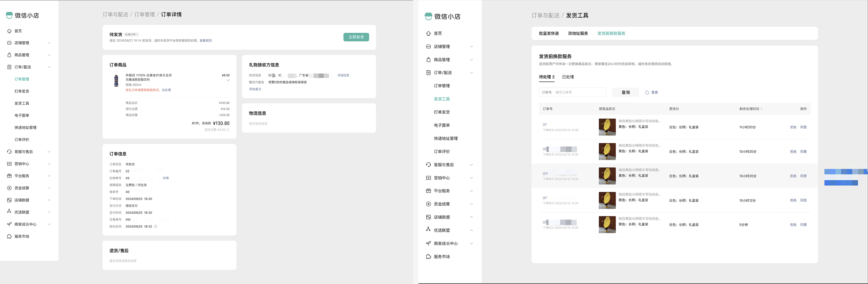The width and height of the screenshot is (868, 284).
Task: Click the 重置 refresh icon
Action: (x=647, y=93)
